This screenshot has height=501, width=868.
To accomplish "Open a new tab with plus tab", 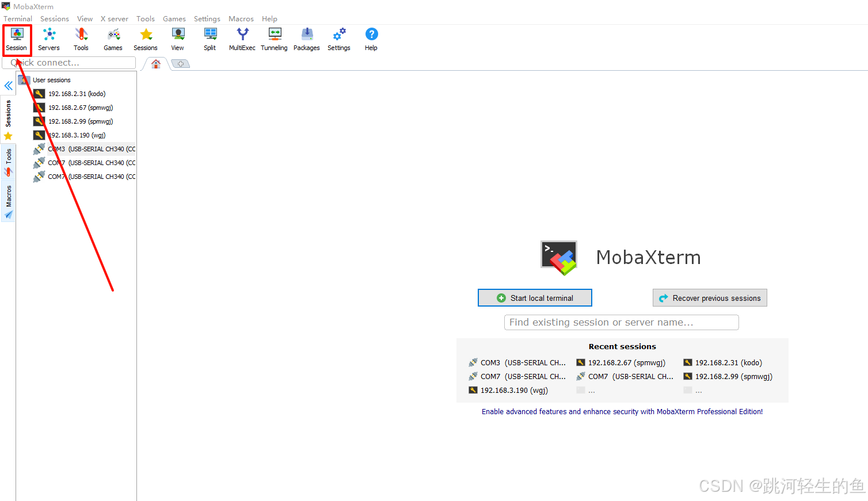I will 181,64.
